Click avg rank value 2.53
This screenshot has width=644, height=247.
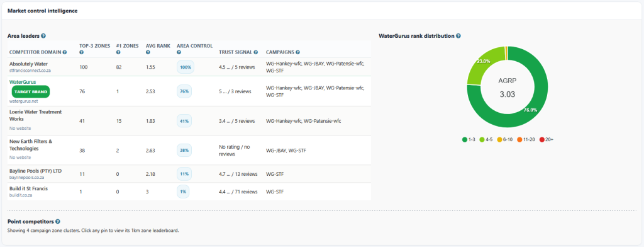150,91
